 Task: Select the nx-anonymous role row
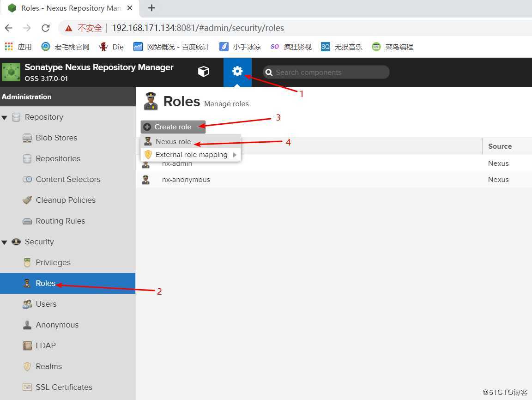(334, 180)
